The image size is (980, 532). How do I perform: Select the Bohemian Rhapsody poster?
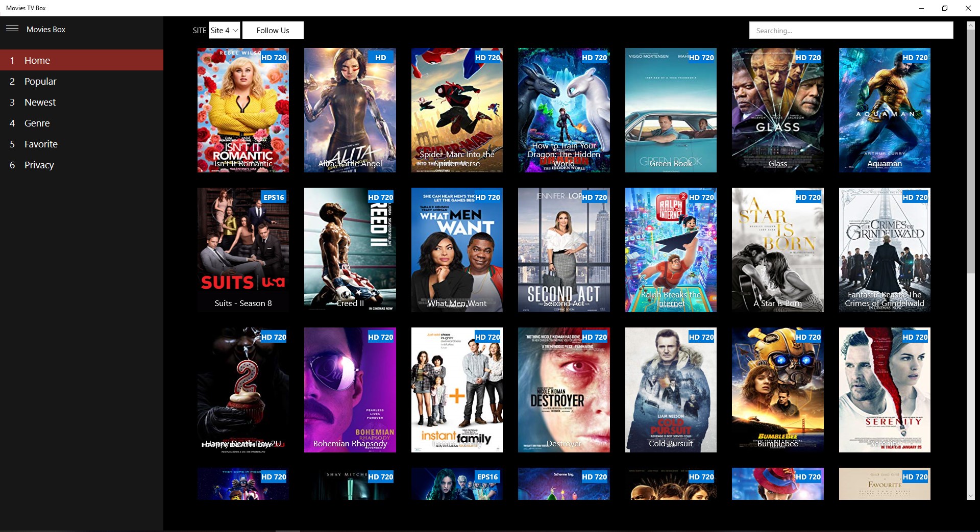(350, 390)
